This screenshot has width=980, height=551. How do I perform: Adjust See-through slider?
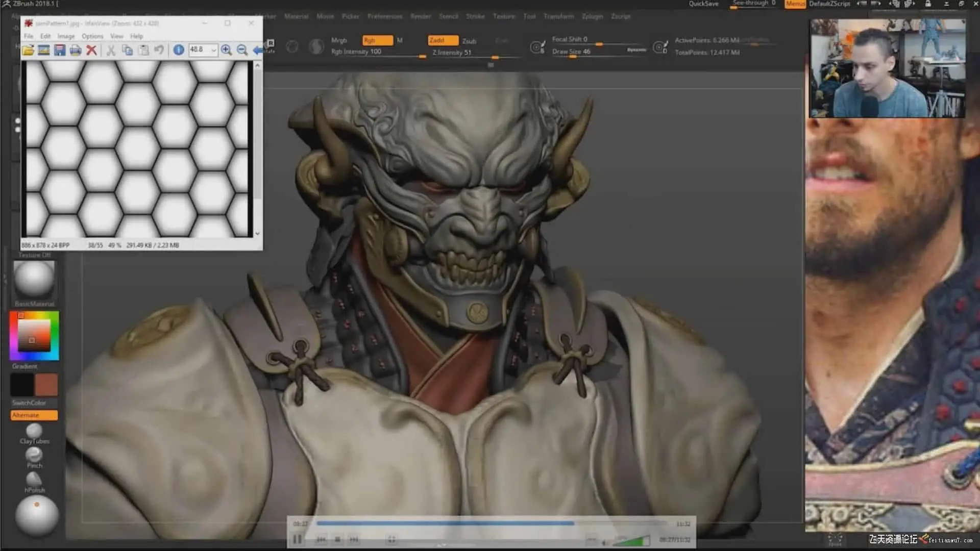(x=754, y=4)
